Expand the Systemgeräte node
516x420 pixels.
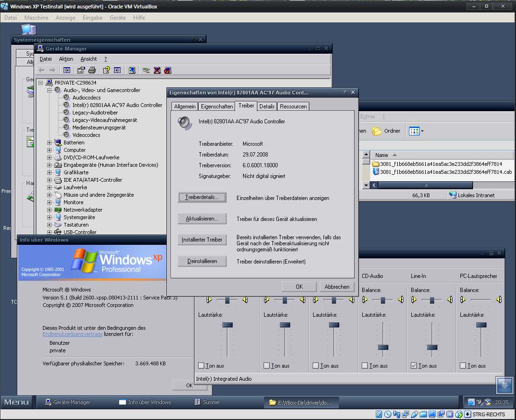[x=49, y=217]
